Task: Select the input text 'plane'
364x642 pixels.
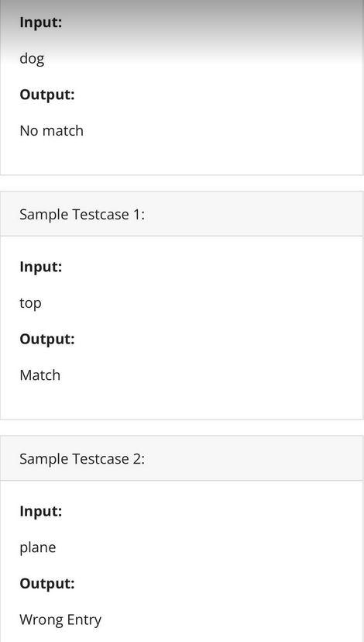Action: click(x=38, y=547)
